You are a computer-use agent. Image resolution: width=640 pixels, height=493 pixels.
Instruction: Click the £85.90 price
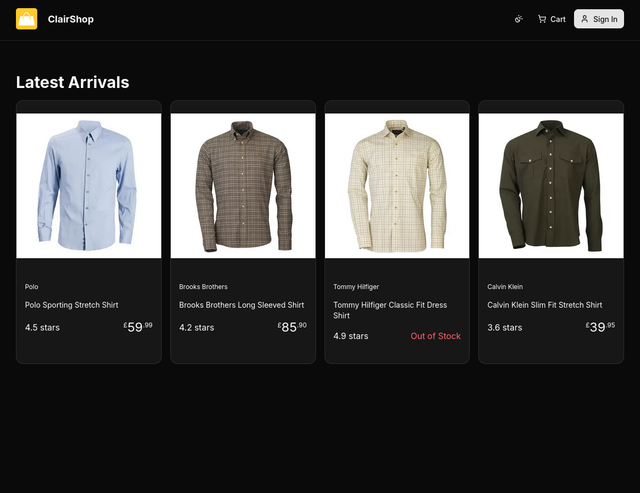pyautogui.click(x=292, y=327)
